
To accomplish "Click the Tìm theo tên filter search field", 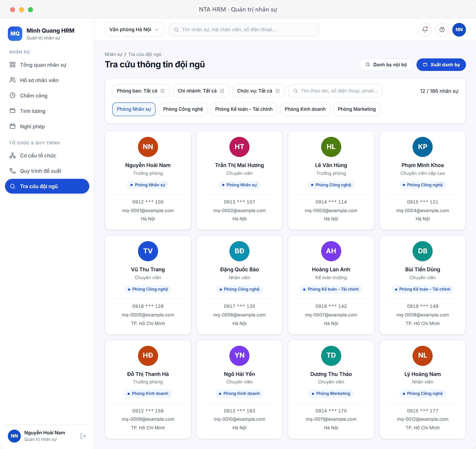I will point(335,91).
